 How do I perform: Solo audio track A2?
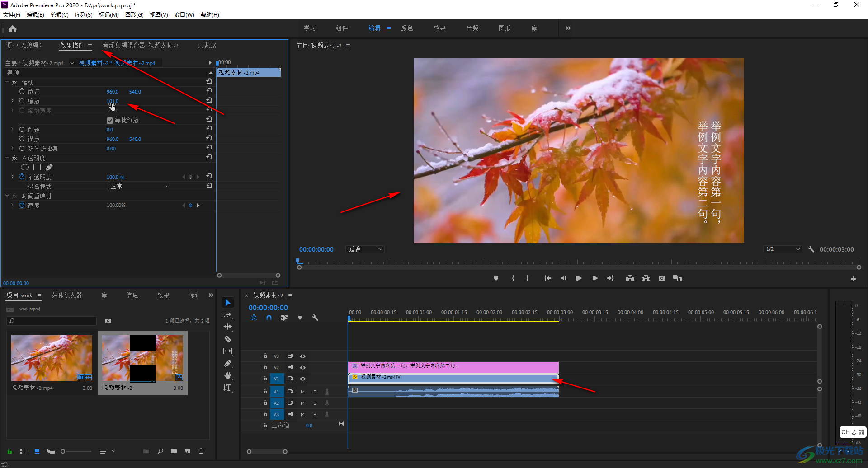[x=315, y=403]
